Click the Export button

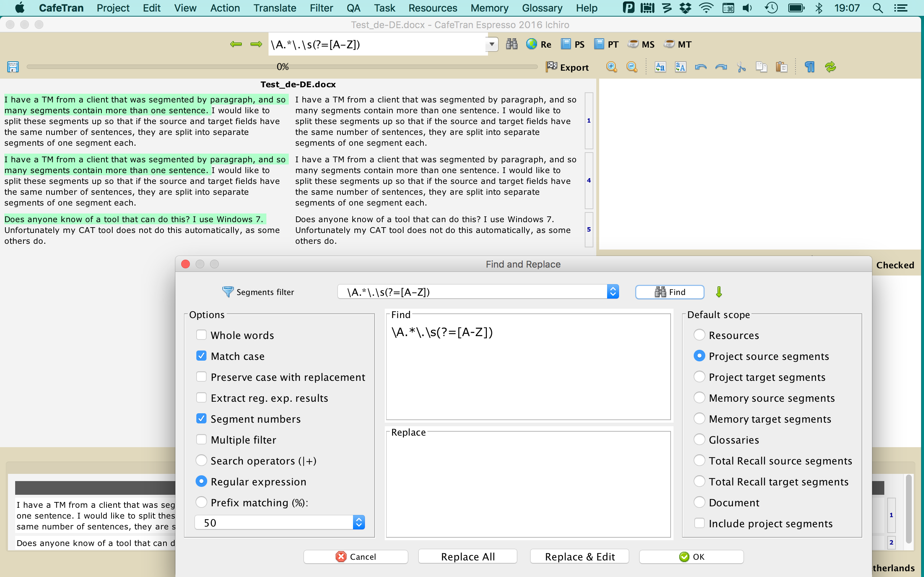click(x=567, y=67)
